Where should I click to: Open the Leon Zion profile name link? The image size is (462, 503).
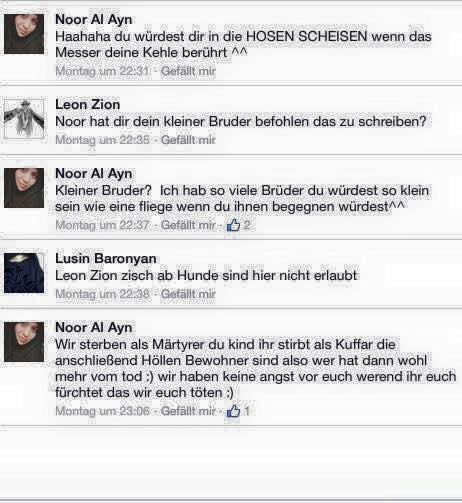88,105
